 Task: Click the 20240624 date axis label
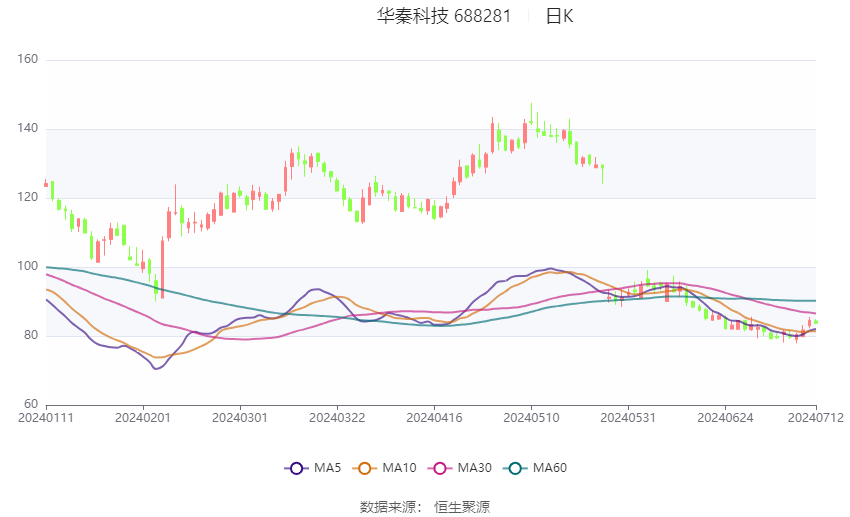coord(725,418)
